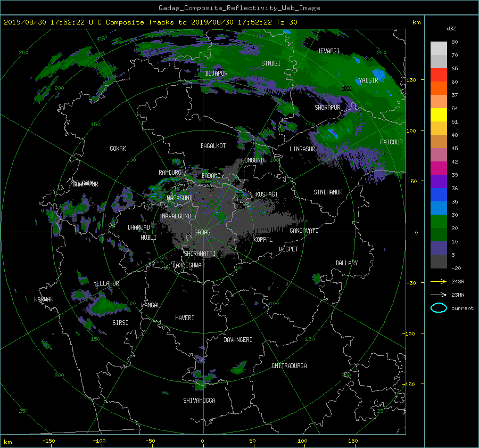Click the title Gadag_Composite_Reflectivity_Web_Image
The image size is (479, 448).
point(239,8)
